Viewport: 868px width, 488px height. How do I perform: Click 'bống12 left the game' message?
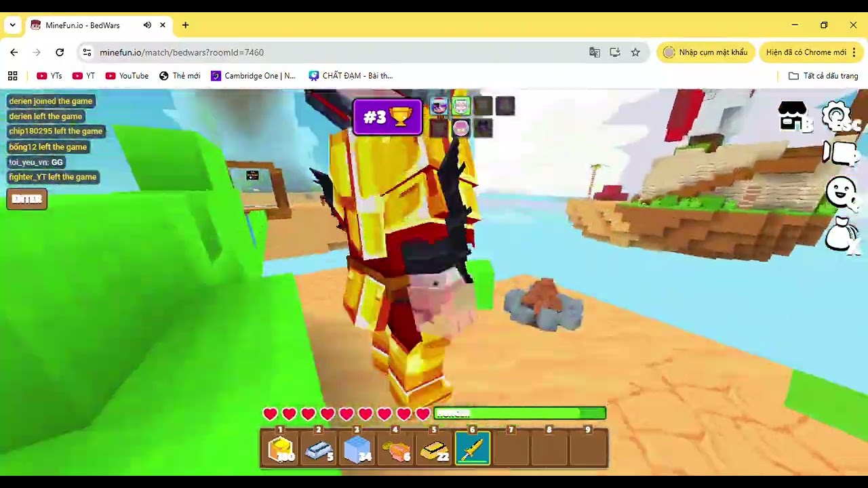[x=47, y=146]
